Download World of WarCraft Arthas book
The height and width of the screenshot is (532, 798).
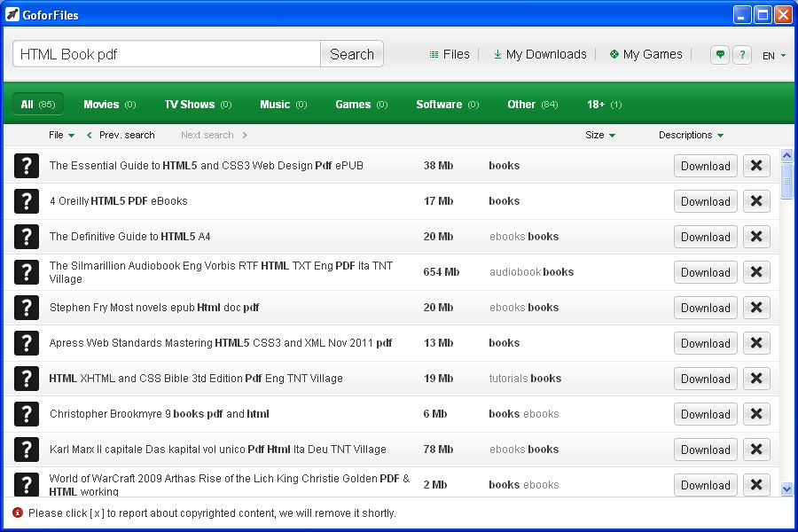point(706,485)
